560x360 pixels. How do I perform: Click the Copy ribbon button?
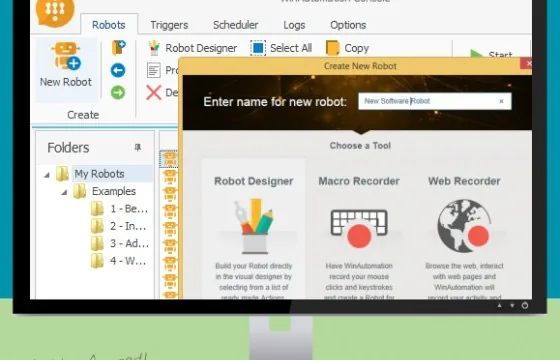coord(348,48)
